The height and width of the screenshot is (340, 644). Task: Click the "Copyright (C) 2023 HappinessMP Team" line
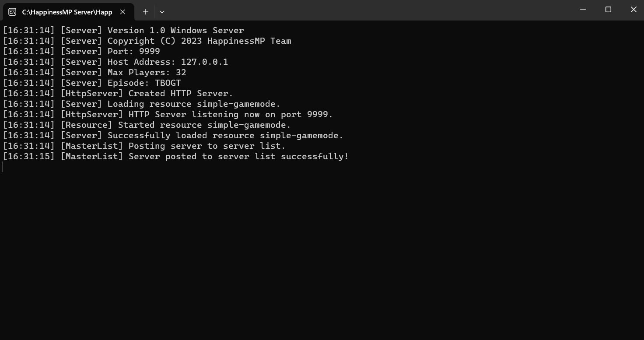[199, 41]
